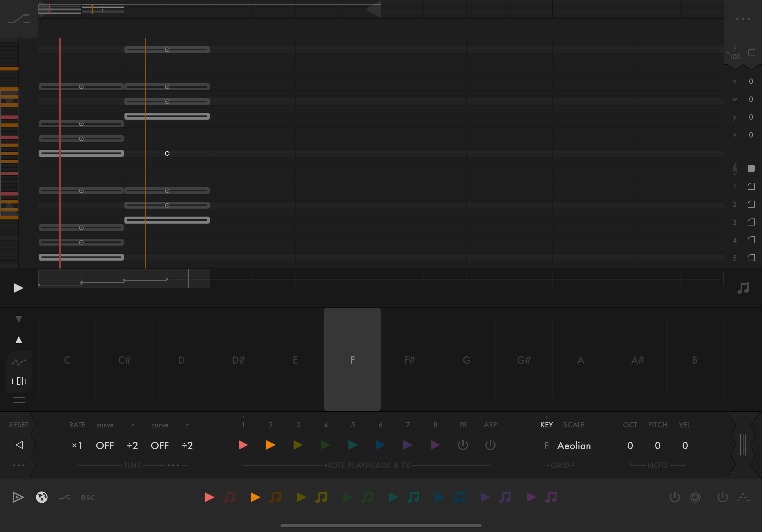Toggle the ARP power button
The height and width of the screenshot is (532, 762).
pyautogui.click(x=490, y=445)
